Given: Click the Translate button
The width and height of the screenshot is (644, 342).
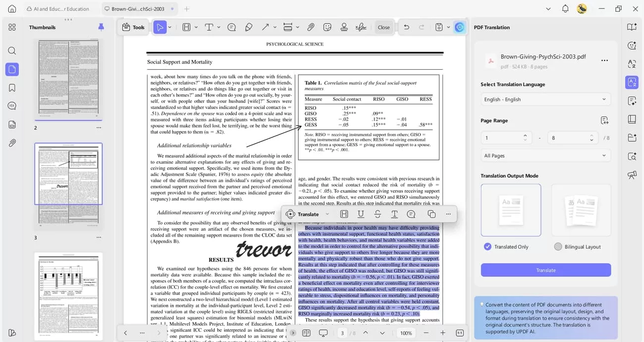Looking at the screenshot, I should coord(545,270).
